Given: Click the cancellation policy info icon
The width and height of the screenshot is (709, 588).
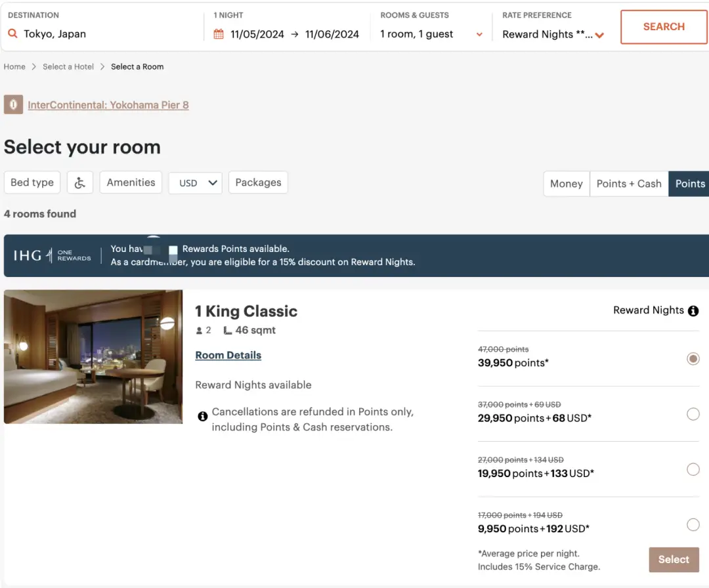Looking at the screenshot, I should pos(203,417).
